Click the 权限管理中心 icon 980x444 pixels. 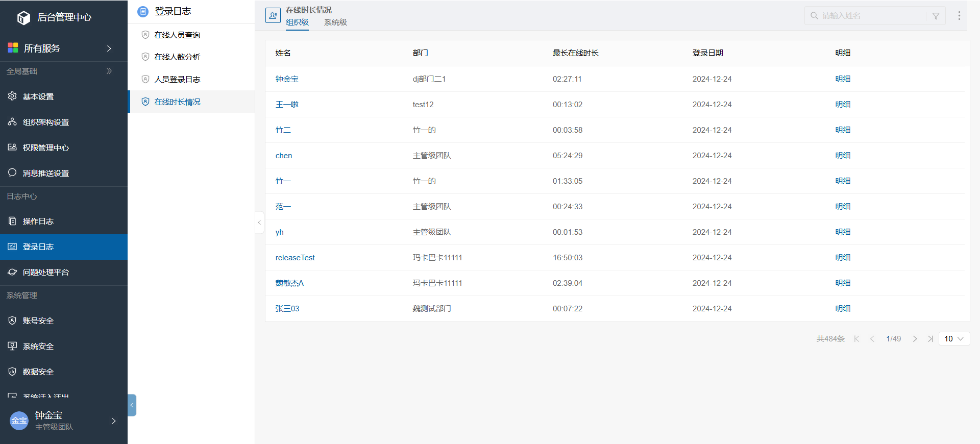point(12,147)
